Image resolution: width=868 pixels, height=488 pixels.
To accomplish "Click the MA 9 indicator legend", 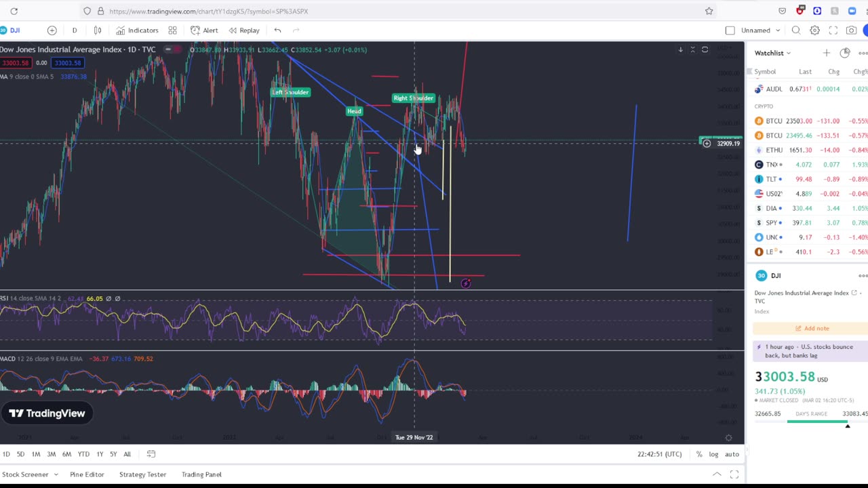I will coord(26,77).
